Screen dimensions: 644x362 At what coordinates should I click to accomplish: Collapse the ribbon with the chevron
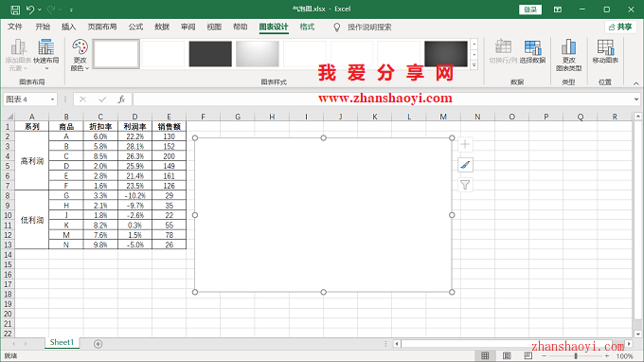(635, 83)
